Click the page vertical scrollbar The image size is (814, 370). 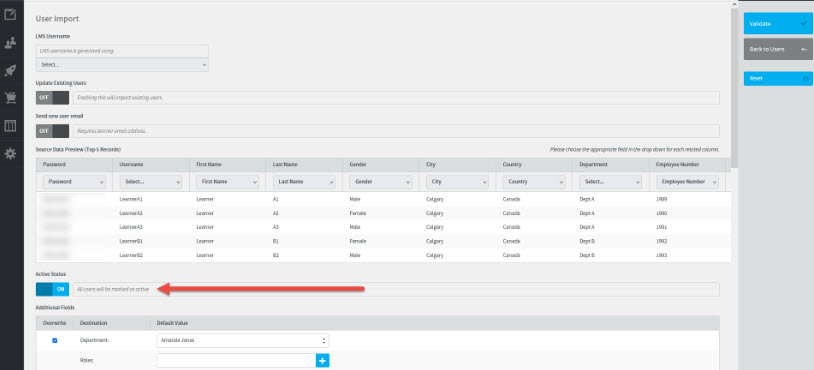[734, 88]
